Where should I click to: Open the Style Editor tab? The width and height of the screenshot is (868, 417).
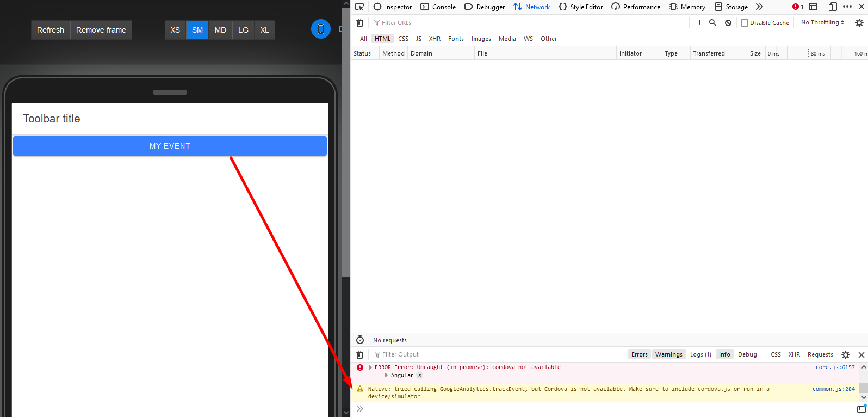pyautogui.click(x=581, y=7)
